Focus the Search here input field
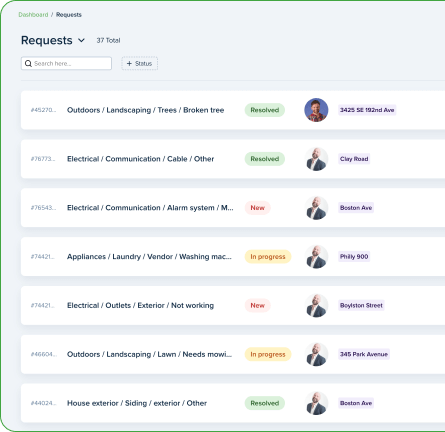This screenshot has width=445, height=432. pyautogui.click(x=66, y=63)
